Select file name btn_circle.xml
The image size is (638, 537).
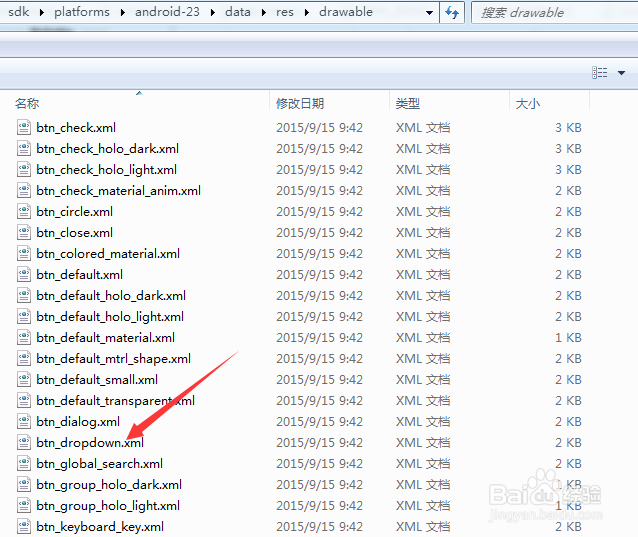pos(74,212)
